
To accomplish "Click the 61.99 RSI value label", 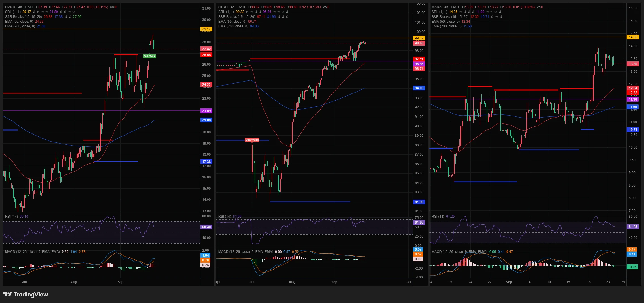I will pyautogui.click(x=419, y=223).
